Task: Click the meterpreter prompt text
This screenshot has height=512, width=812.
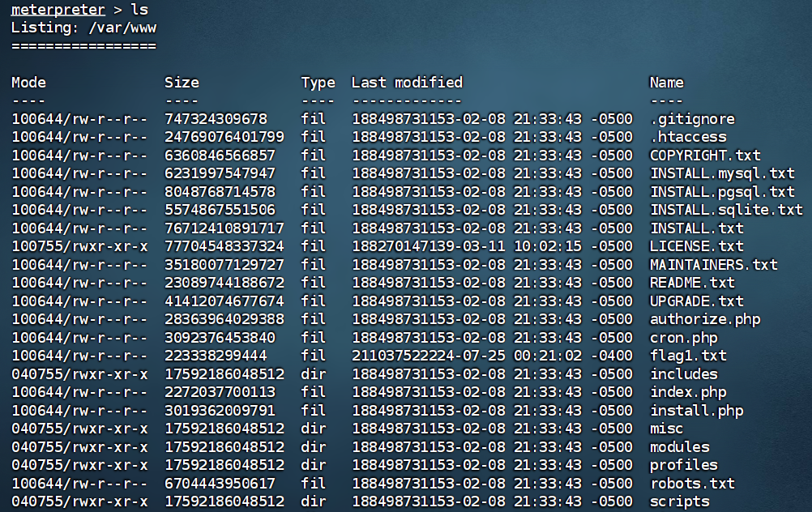Action: (58, 10)
